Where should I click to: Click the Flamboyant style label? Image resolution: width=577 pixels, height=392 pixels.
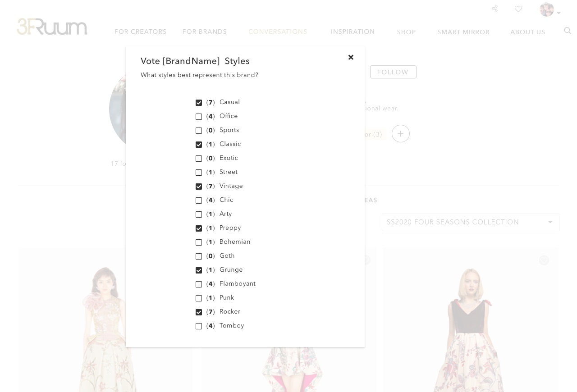tap(238, 284)
